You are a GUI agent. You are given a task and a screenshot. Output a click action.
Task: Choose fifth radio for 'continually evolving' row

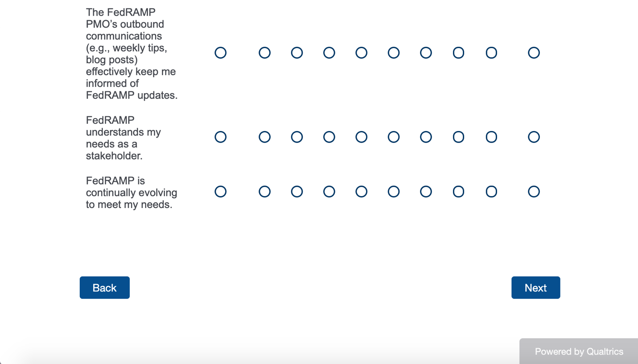pyautogui.click(x=362, y=192)
